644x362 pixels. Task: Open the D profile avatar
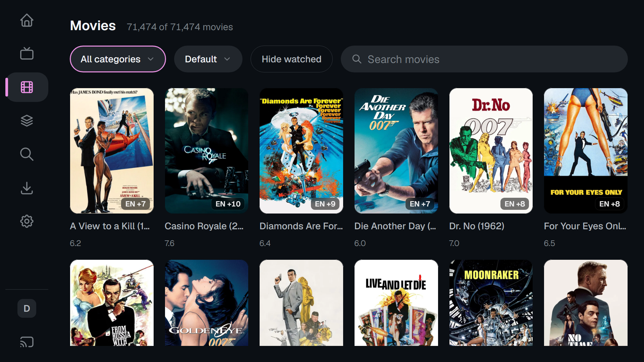27,308
